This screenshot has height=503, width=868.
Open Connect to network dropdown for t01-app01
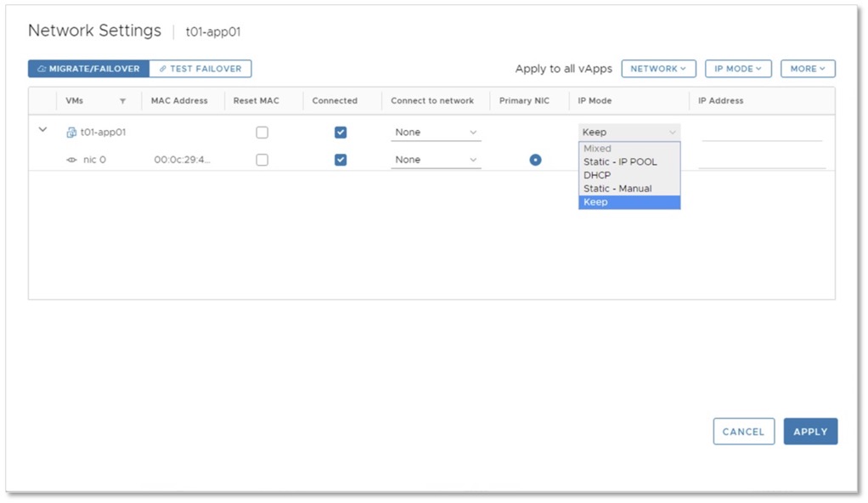(x=436, y=133)
